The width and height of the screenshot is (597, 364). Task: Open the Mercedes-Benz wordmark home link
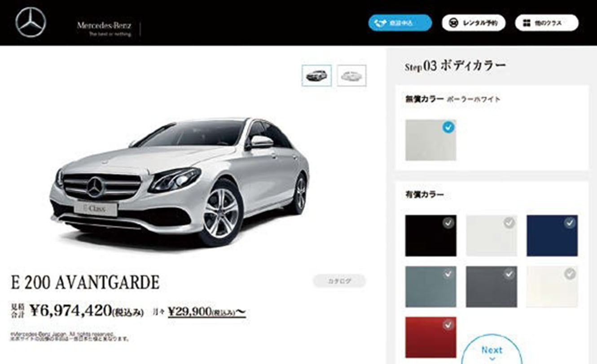(104, 25)
